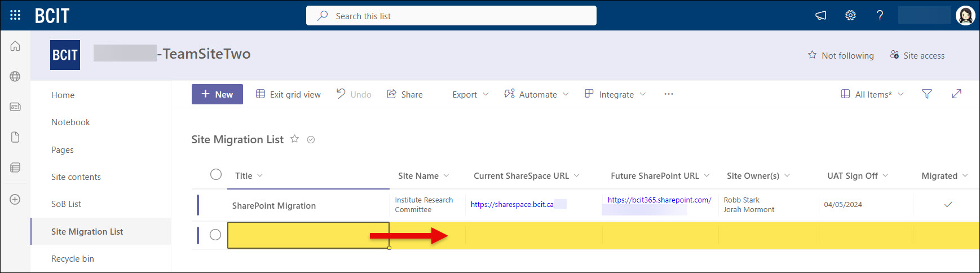Click the Institute Research Committee cell
The height and width of the screenshot is (273, 980).
[427, 205]
